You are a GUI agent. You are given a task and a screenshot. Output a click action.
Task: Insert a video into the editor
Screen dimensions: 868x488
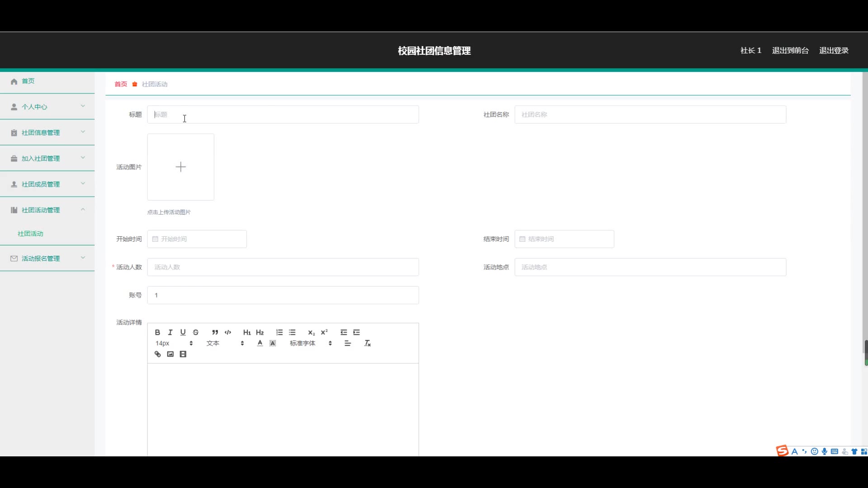point(183,354)
